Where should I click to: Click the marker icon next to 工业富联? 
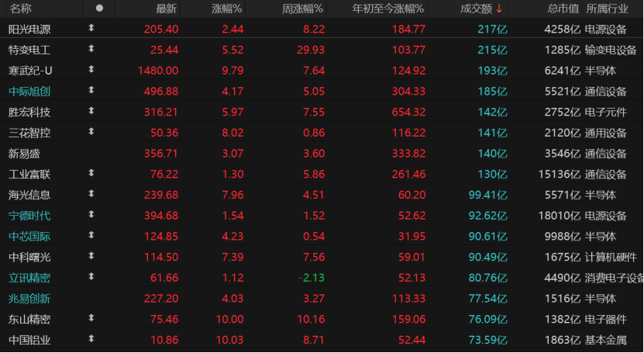tap(91, 174)
